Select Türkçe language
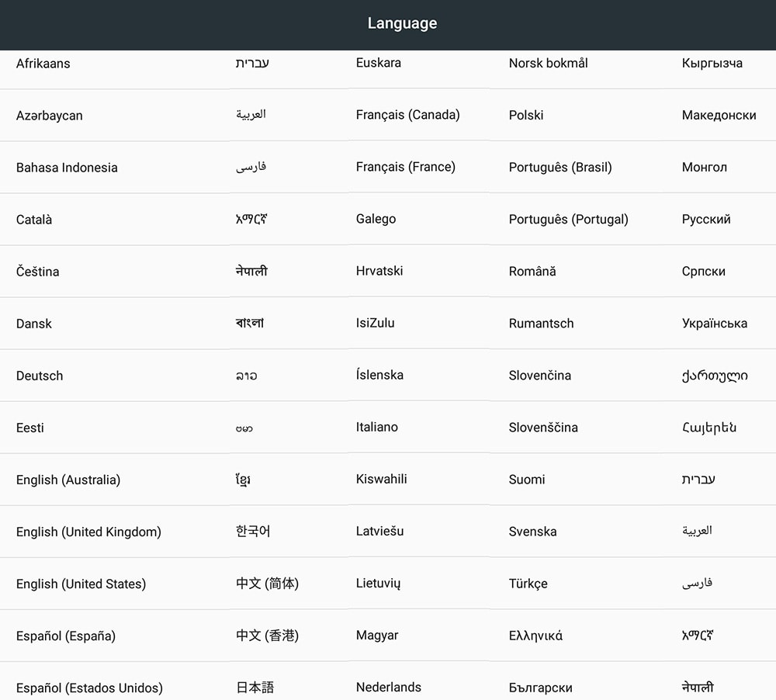The width and height of the screenshot is (776, 700). point(528,584)
